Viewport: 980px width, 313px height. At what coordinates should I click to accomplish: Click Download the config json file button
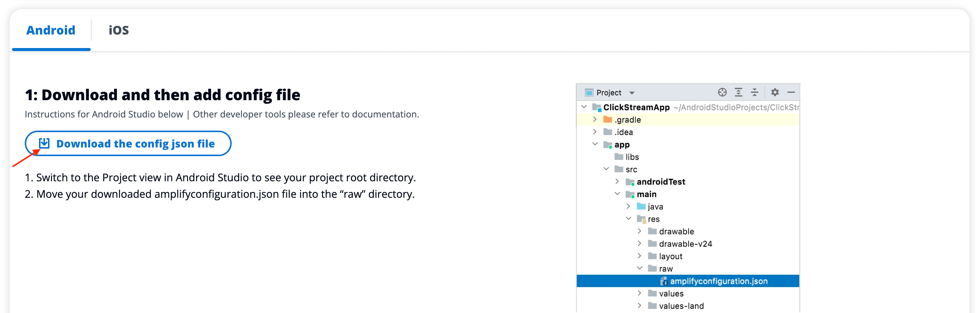128,144
